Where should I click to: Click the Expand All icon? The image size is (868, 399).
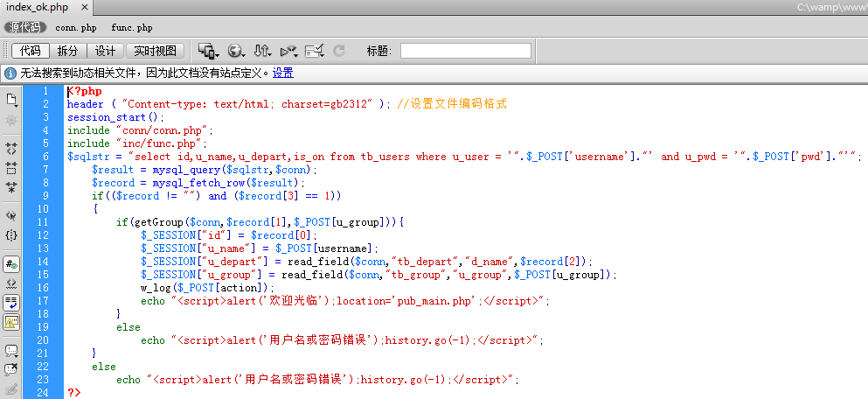click(11, 185)
